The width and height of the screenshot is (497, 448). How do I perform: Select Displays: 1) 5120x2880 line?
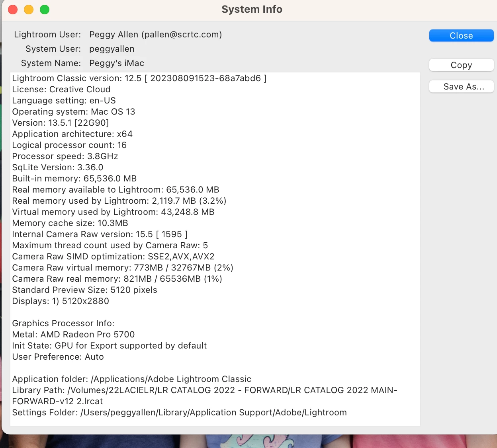tap(61, 301)
